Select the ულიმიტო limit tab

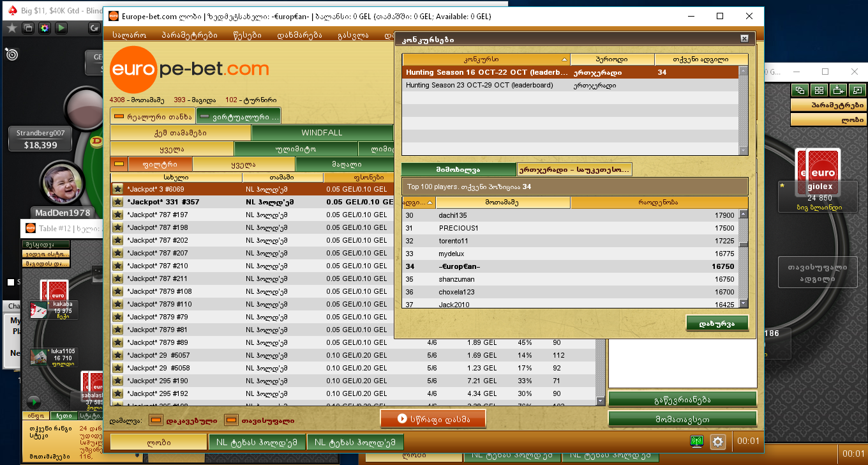pos(296,148)
